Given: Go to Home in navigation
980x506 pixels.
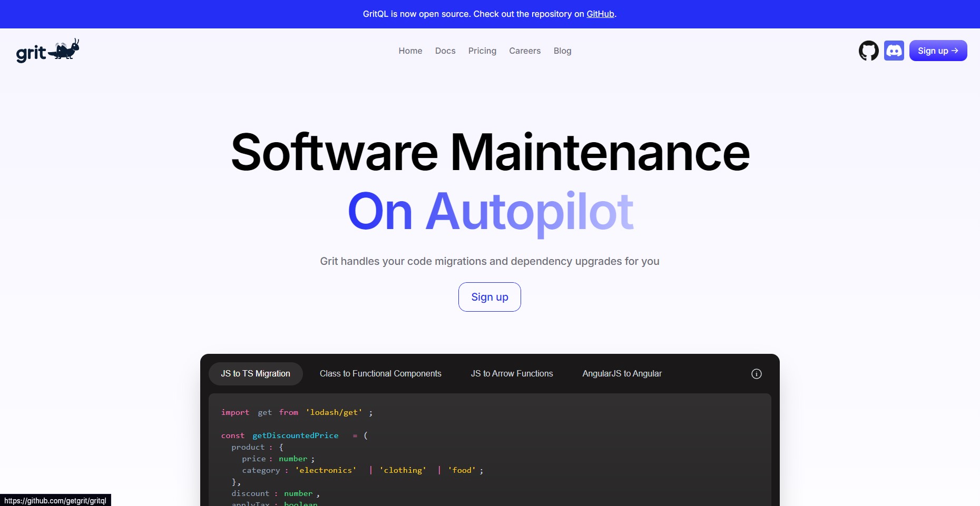Looking at the screenshot, I should tap(410, 51).
